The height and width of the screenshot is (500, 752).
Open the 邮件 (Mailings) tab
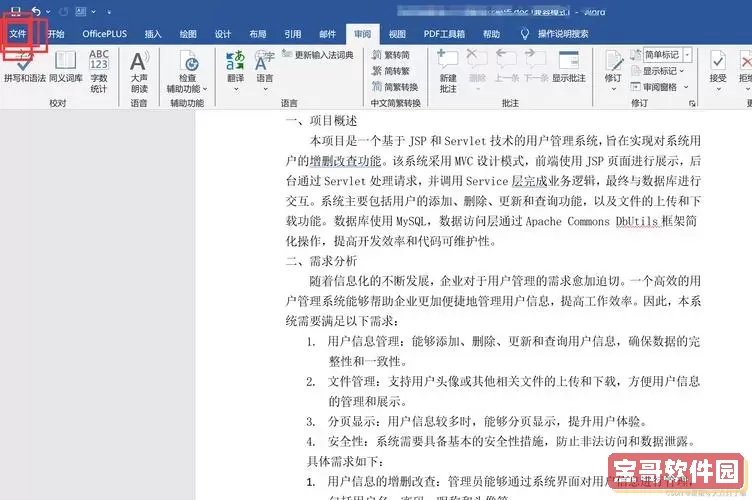tap(328, 34)
